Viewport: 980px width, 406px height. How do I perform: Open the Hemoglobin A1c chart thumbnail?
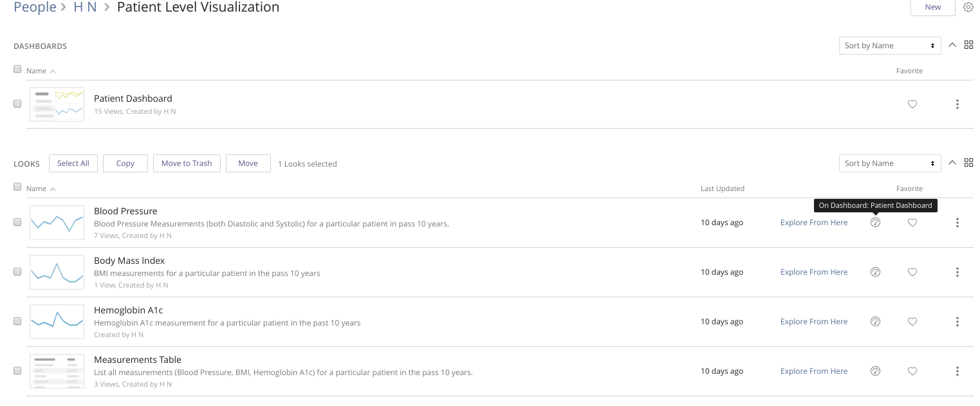(57, 322)
